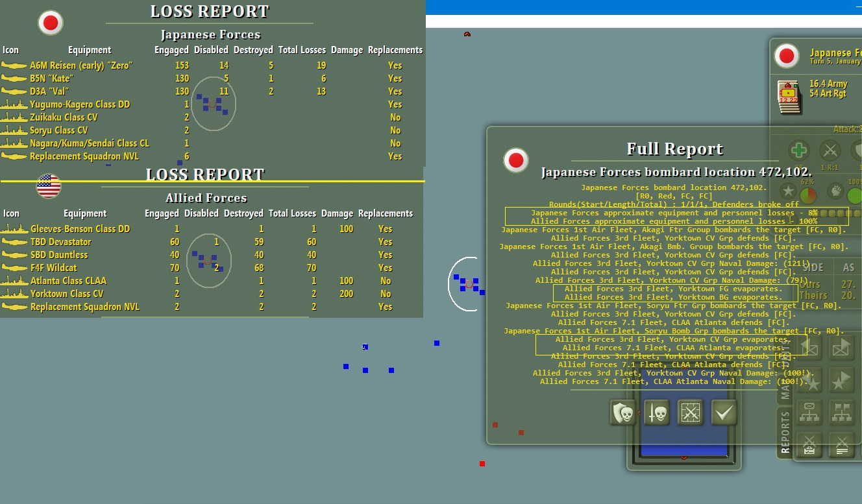Click the red marker at the map's top
The image size is (862, 504).
click(467, 34)
